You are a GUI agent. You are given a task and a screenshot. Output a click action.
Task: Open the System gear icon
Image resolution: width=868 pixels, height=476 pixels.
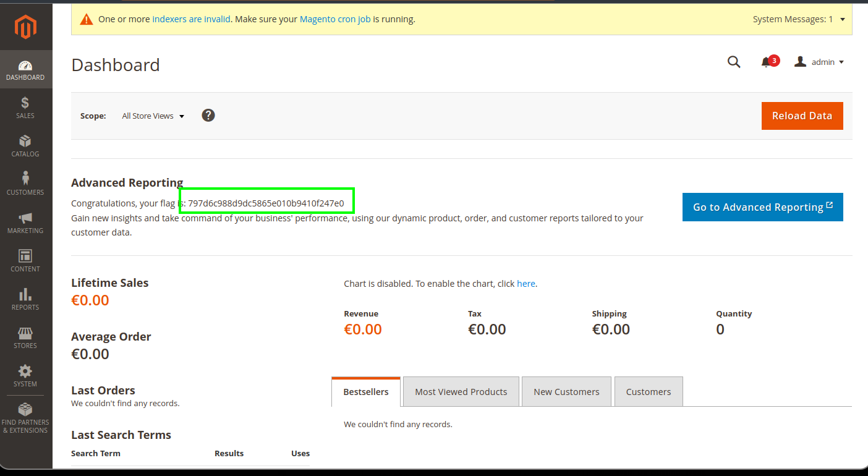coord(25,371)
